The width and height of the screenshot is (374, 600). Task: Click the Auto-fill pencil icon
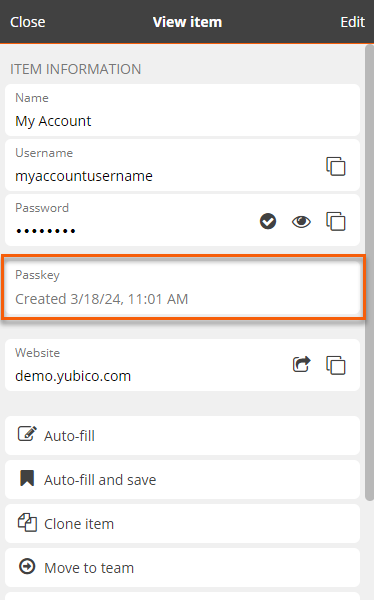(x=27, y=434)
